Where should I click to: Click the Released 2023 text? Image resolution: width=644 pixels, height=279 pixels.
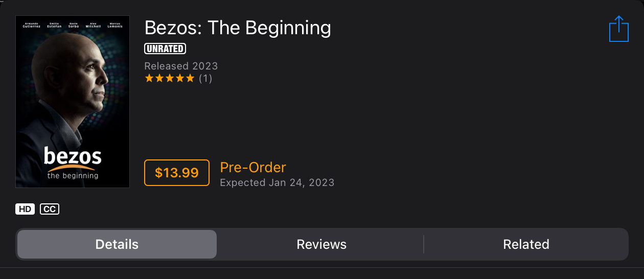181,66
